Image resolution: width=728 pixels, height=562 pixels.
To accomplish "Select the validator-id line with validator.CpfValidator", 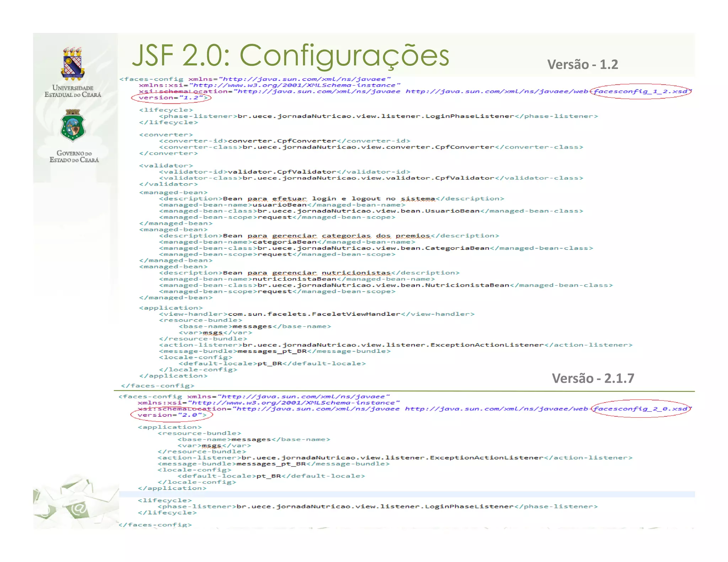I will (284, 172).
